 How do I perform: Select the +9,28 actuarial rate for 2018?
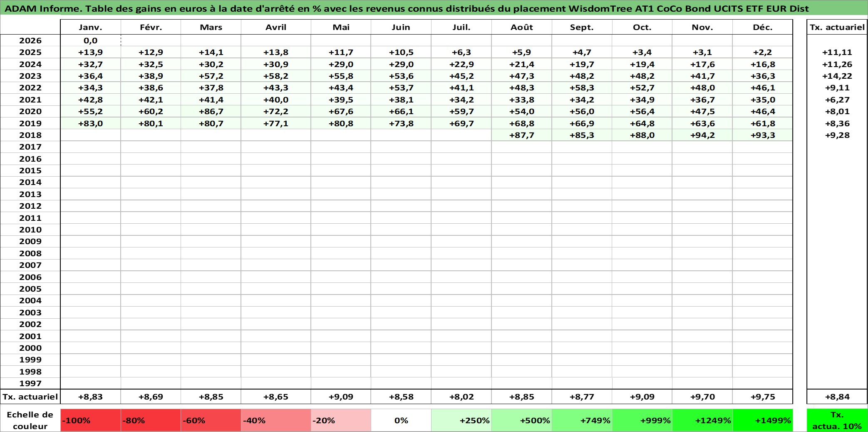[x=837, y=135]
